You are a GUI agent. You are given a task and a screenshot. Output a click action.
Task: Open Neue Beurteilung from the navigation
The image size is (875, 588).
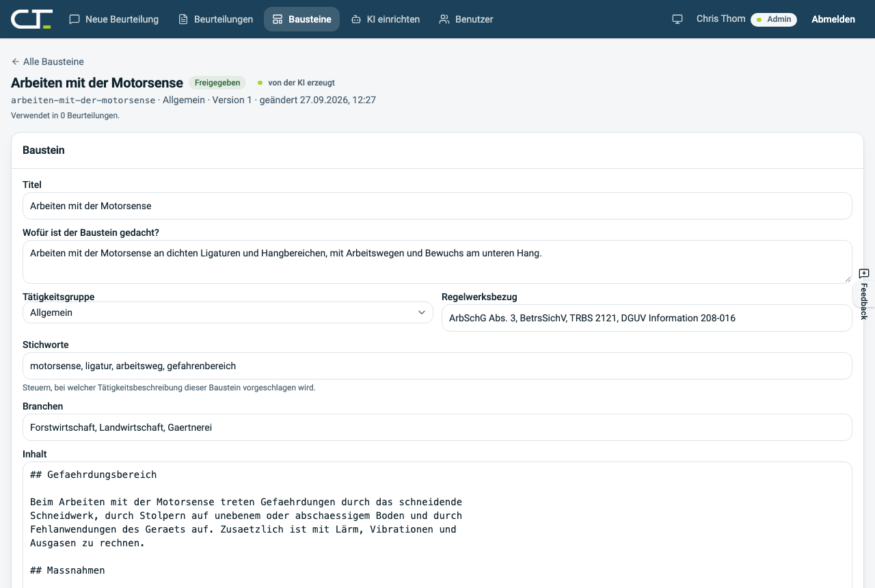click(114, 19)
